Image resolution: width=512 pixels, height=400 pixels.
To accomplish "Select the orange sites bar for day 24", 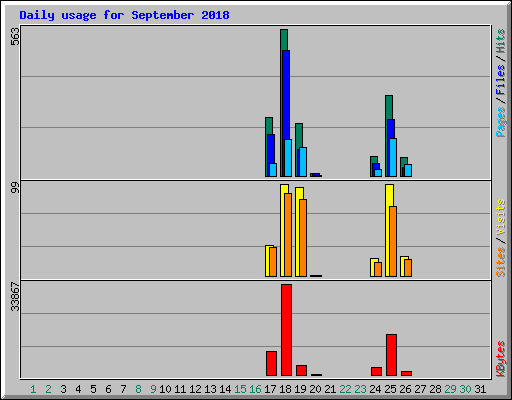I will point(378,269).
